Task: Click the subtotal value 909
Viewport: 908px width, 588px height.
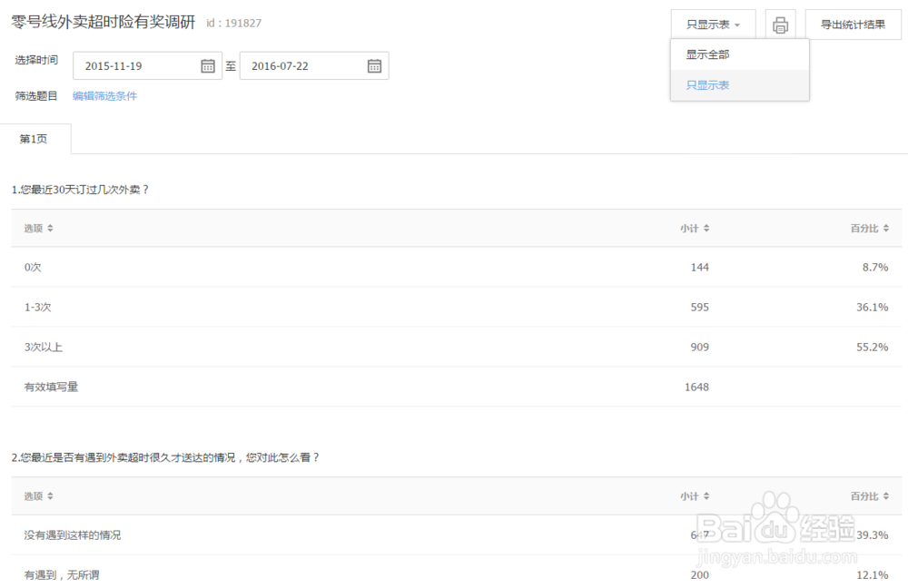Action: tap(699, 348)
